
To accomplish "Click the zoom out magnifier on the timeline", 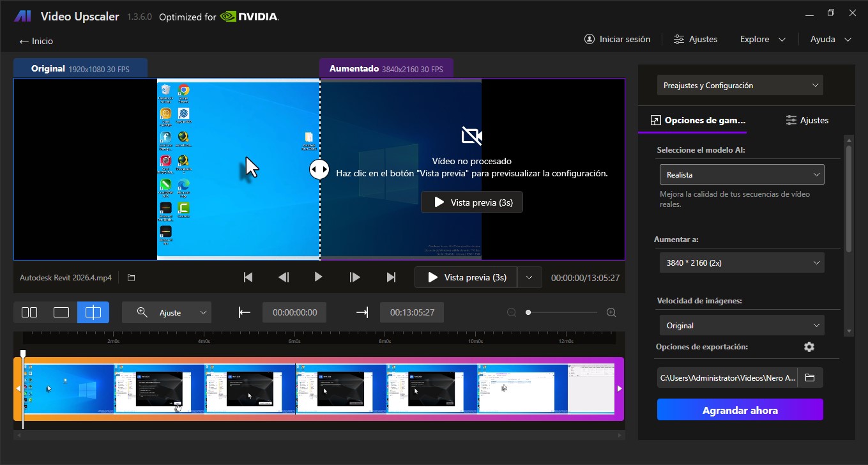I will (512, 312).
